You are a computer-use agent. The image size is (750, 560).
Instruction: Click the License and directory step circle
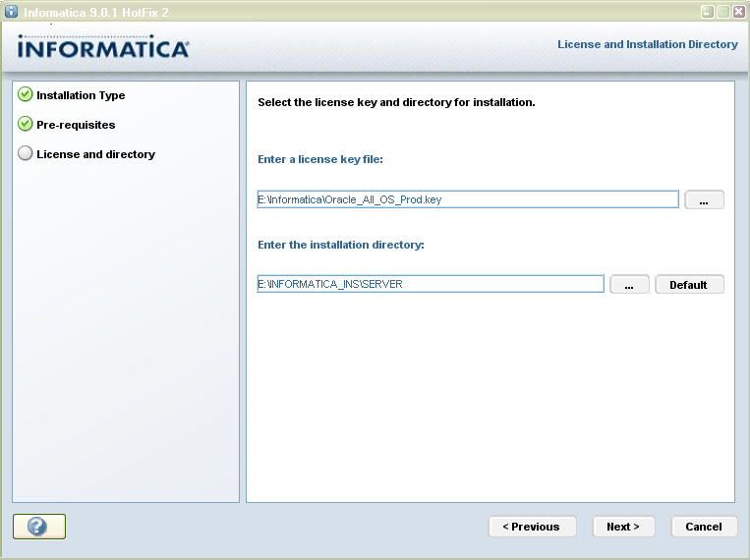pos(25,153)
